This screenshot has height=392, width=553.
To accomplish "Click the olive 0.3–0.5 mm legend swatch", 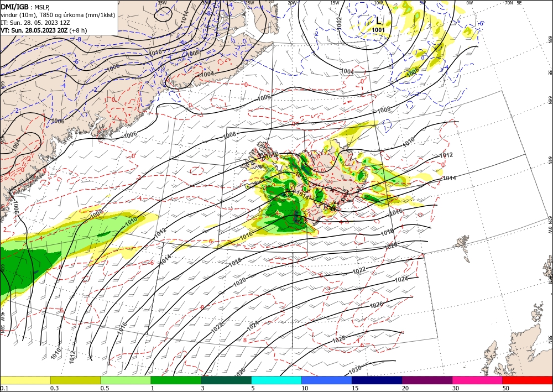I will pos(75,380).
